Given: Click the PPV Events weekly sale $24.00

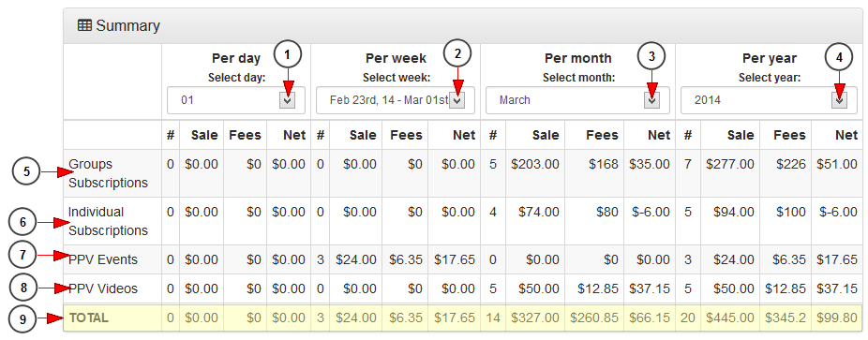Looking at the screenshot, I should (x=356, y=259).
